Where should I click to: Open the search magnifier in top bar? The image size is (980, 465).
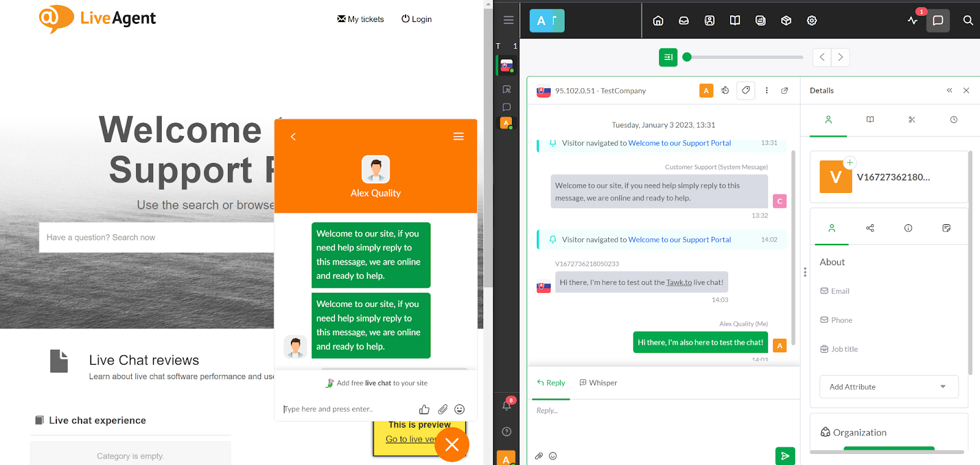[x=968, y=21]
